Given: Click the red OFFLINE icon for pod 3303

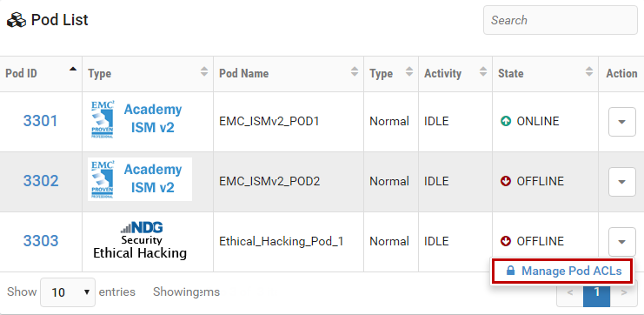Looking at the screenshot, I should click(506, 241).
